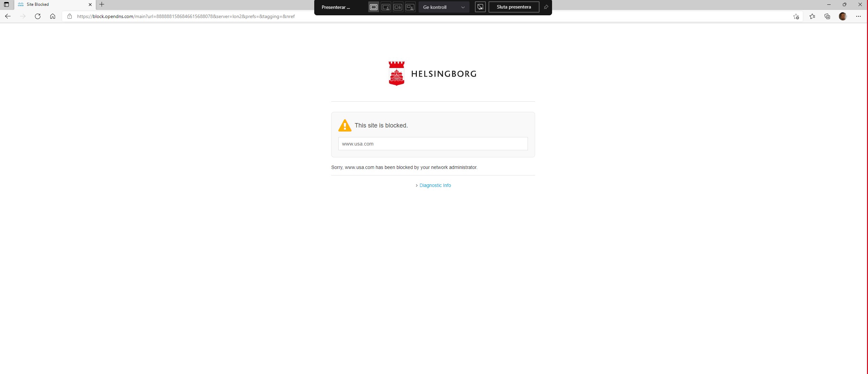Click the HELSINGBORG wordmark text
This screenshot has width=868, height=374.
coord(444,74)
